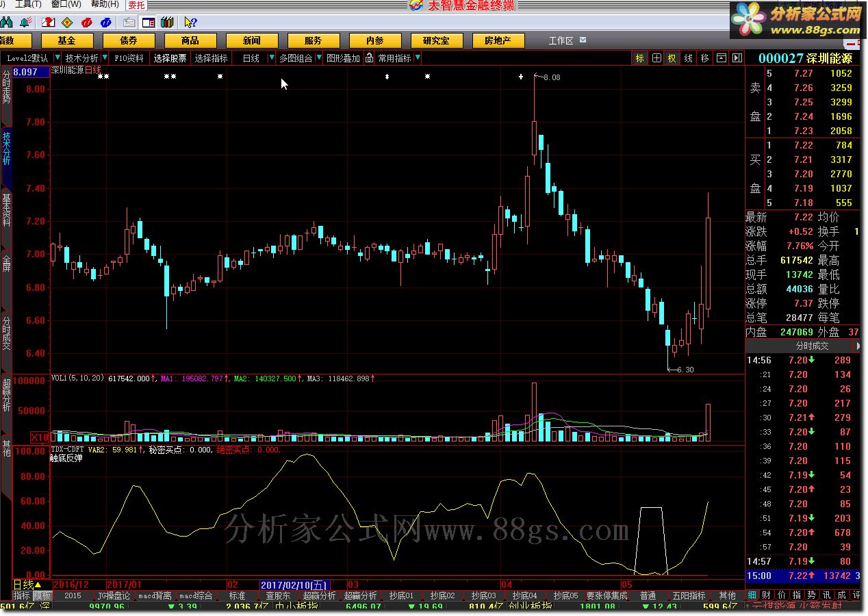
Task: Click the 000027 深圳能源 stock title
Action: coord(805,59)
